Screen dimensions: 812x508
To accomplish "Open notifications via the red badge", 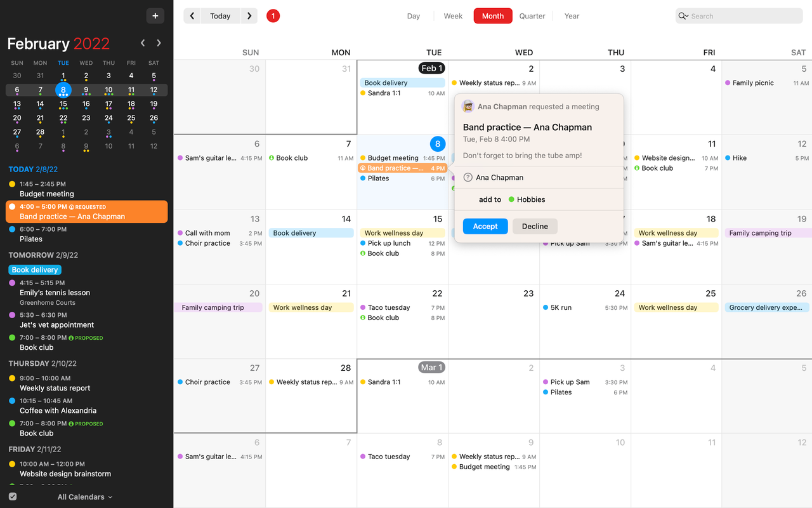I will (273, 15).
